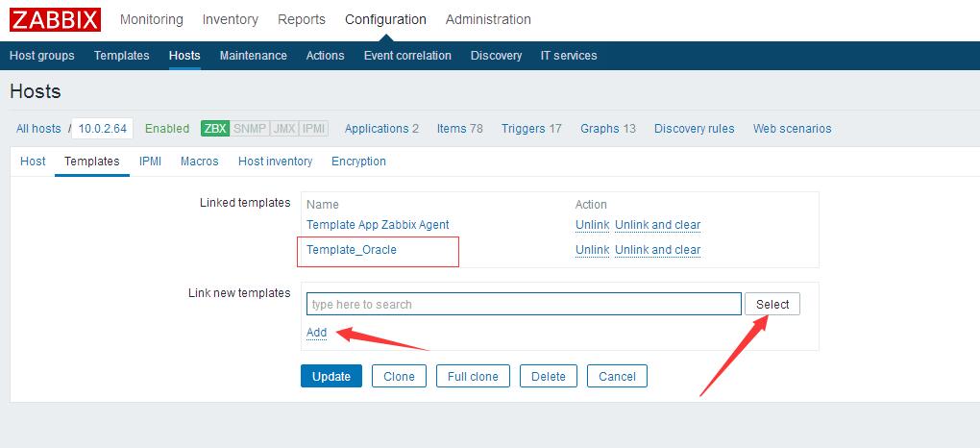The width and height of the screenshot is (980, 448).
Task: Open the Actions submenu item
Action: tap(325, 56)
